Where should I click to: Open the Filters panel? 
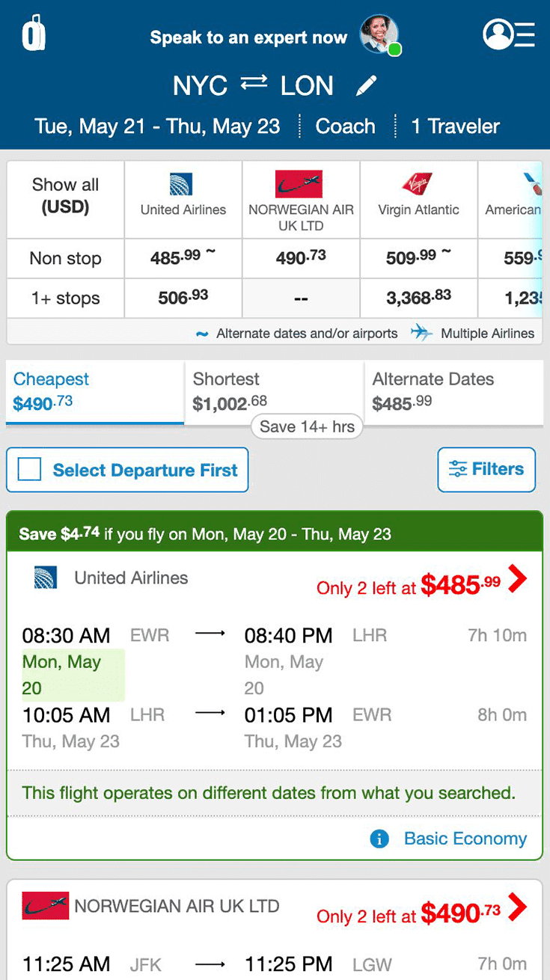(x=486, y=469)
